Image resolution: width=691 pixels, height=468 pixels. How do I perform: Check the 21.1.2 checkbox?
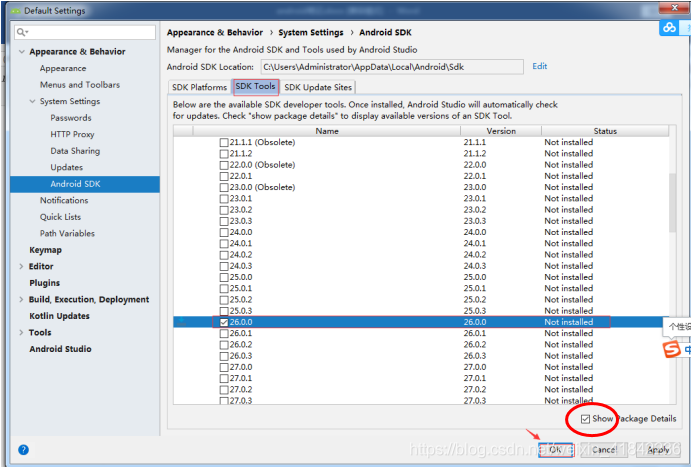pyautogui.click(x=224, y=154)
